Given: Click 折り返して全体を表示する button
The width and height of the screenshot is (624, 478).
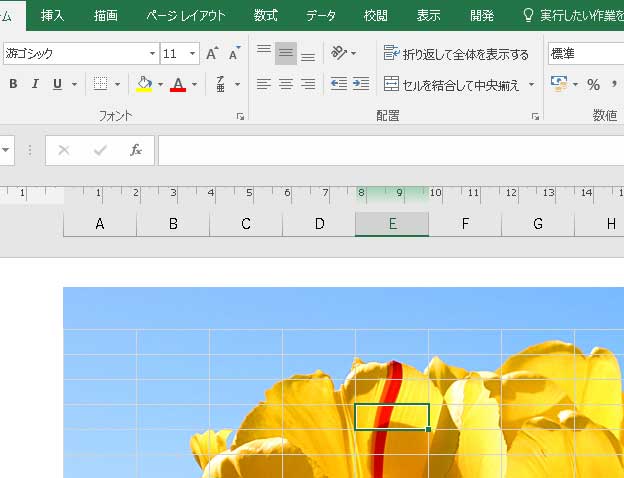Looking at the screenshot, I should coord(456,54).
